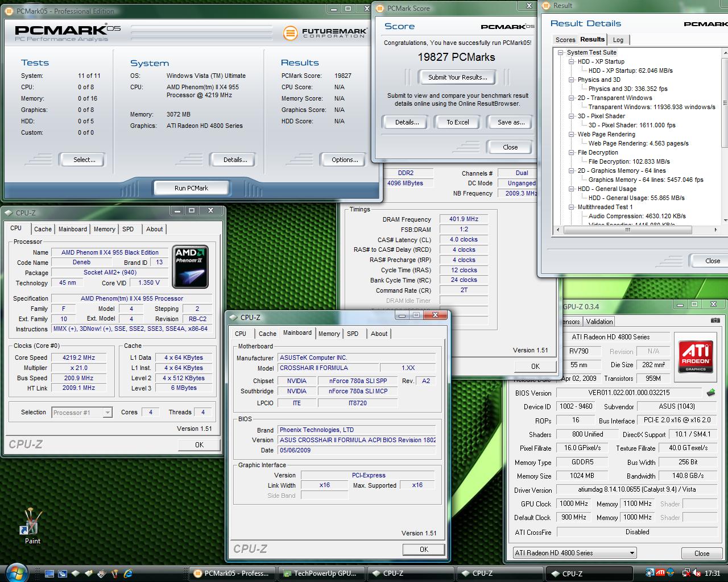The width and height of the screenshot is (728, 582).
Task: Click Submit Your Results button
Action: (x=457, y=77)
